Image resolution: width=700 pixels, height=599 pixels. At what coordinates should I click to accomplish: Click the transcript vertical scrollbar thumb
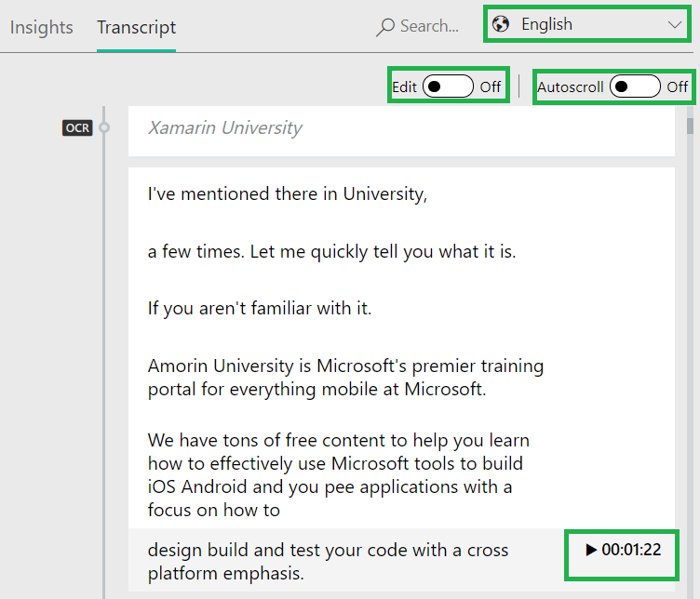click(x=690, y=126)
